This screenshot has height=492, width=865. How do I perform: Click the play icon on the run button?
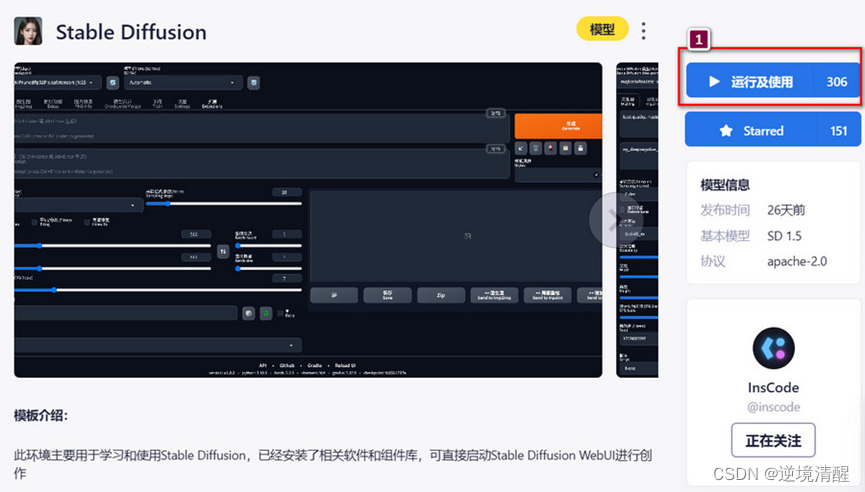click(x=714, y=82)
